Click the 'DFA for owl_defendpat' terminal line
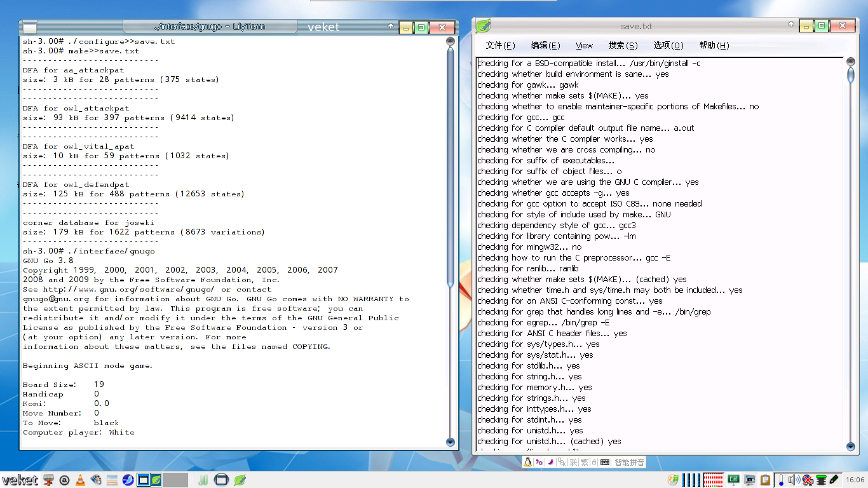 (76, 184)
